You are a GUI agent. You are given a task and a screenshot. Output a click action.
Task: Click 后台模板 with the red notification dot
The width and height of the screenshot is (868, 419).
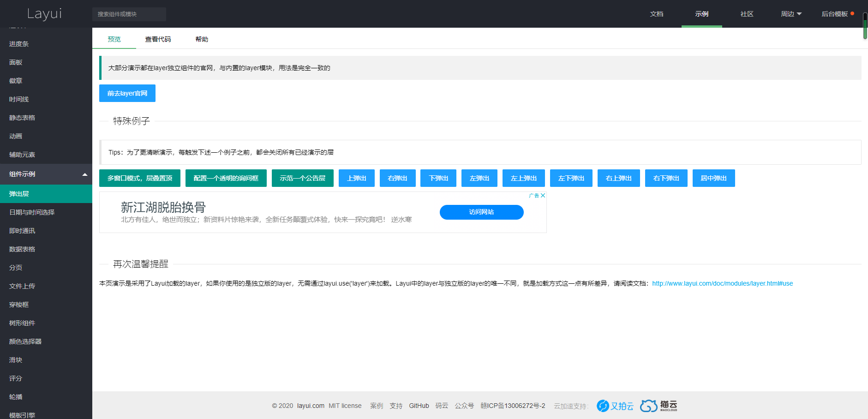pyautogui.click(x=835, y=14)
